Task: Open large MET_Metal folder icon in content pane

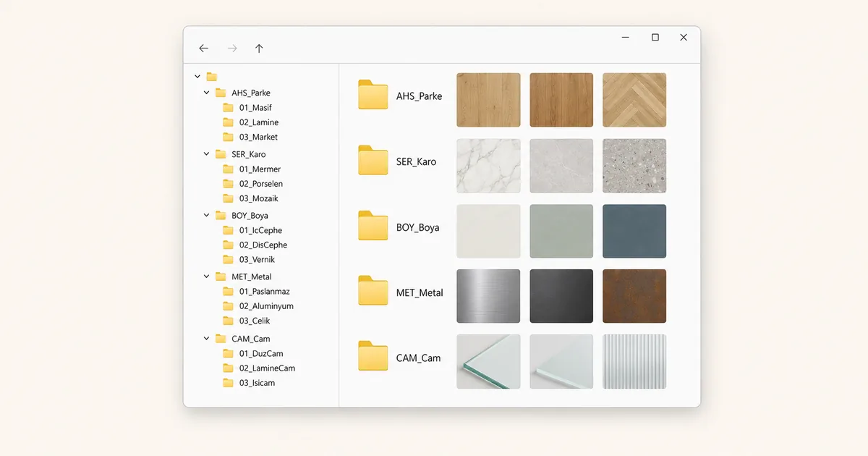Action: 373,291
